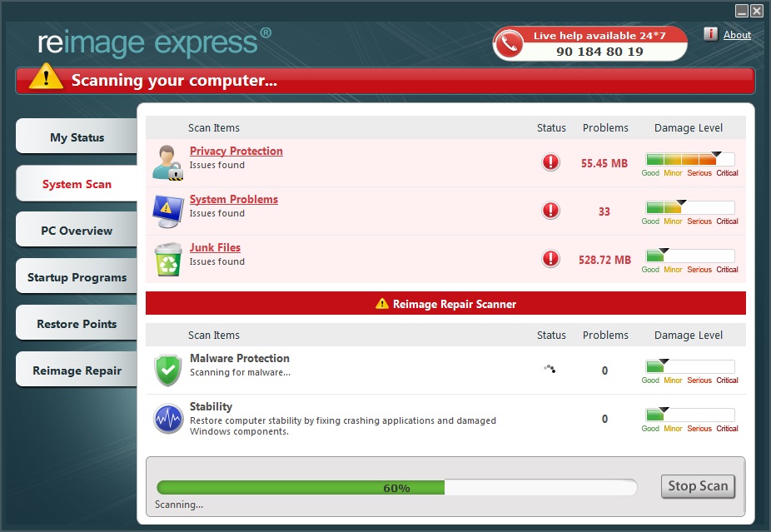Click the Stability title text
The height and width of the screenshot is (532, 771).
click(x=211, y=406)
